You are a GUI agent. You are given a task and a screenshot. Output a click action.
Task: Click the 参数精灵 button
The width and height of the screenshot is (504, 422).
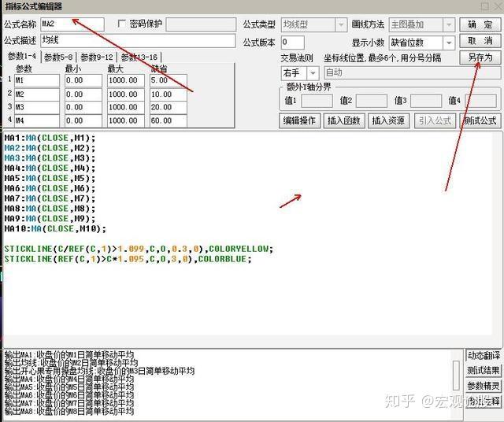pyautogui.click(x=484, y=386)
